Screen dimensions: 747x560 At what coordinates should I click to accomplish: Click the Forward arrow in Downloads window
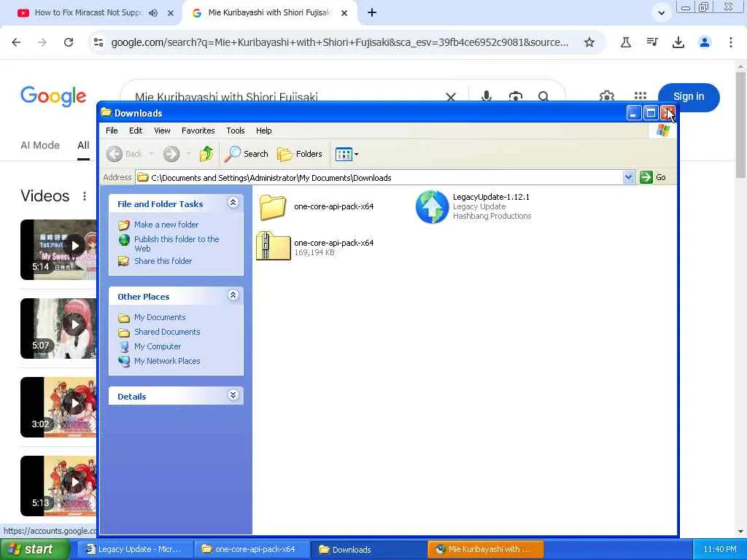click(171, 154)
